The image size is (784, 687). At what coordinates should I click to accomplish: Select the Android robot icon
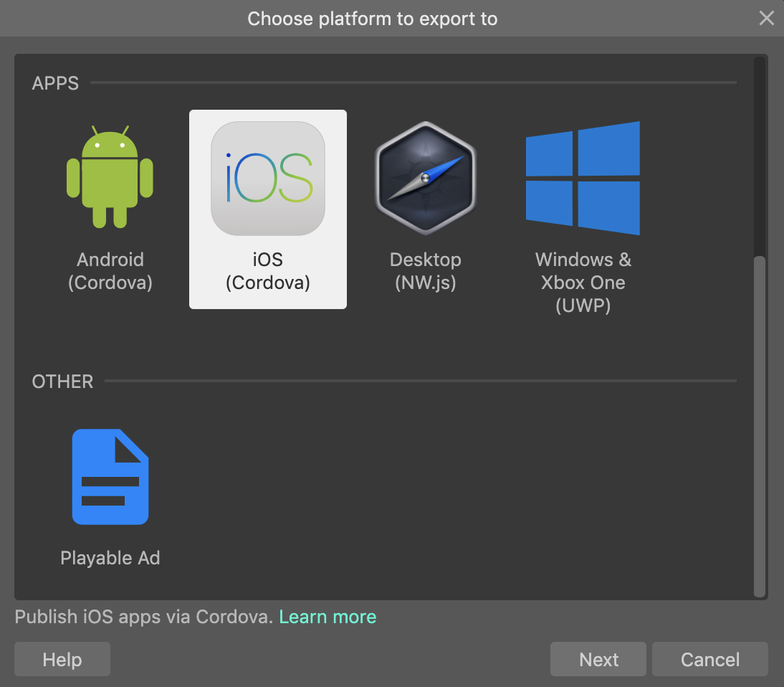110,177
